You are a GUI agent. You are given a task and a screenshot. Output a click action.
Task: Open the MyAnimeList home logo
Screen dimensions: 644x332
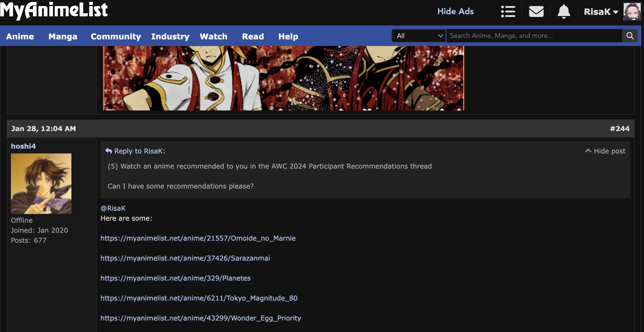[x=54, y=11]
